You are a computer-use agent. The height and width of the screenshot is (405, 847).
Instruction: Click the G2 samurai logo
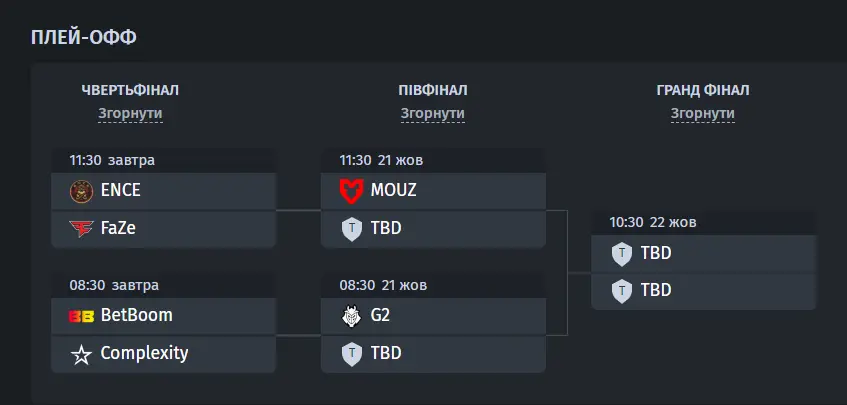pos(352,316)
